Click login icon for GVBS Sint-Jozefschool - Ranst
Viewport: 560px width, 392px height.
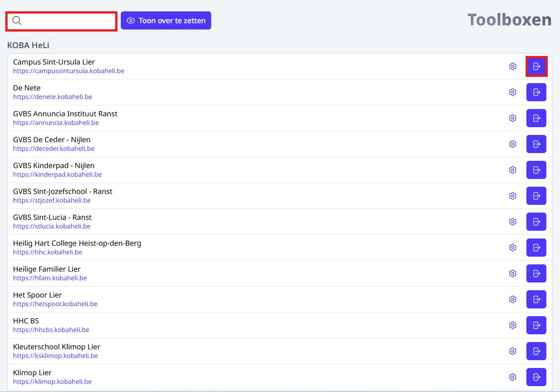[536, 196]
